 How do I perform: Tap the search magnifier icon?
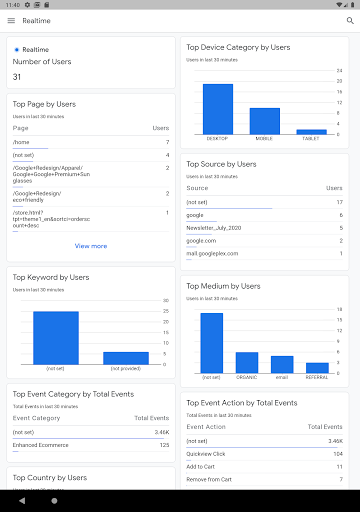(x=350, y=21)
